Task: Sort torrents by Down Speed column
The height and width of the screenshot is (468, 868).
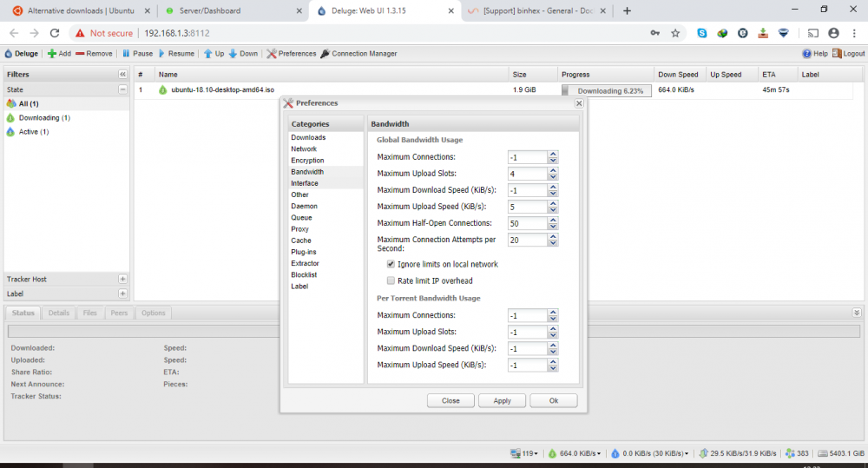Action: tap(679, 74)
